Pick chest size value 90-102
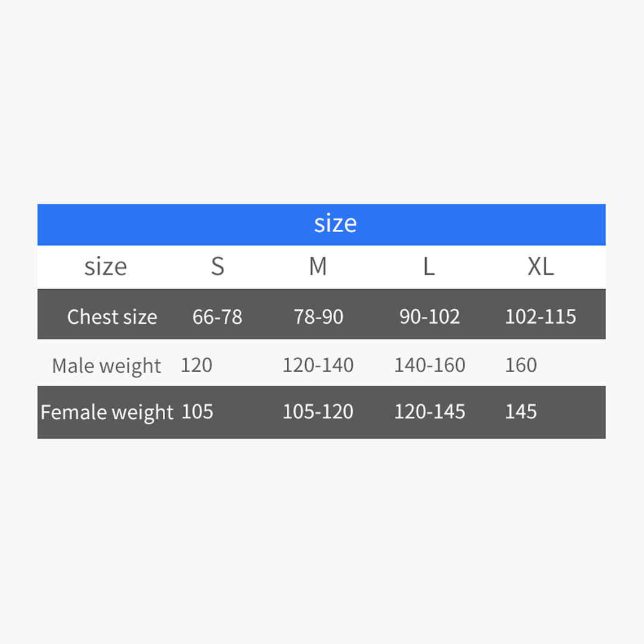 (429, 317)
